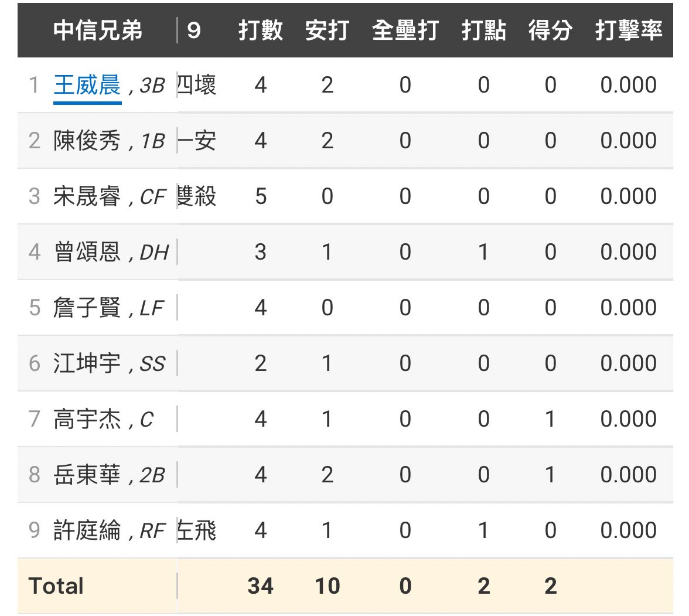Click on 詹子賢 player name

click(87, 308)
